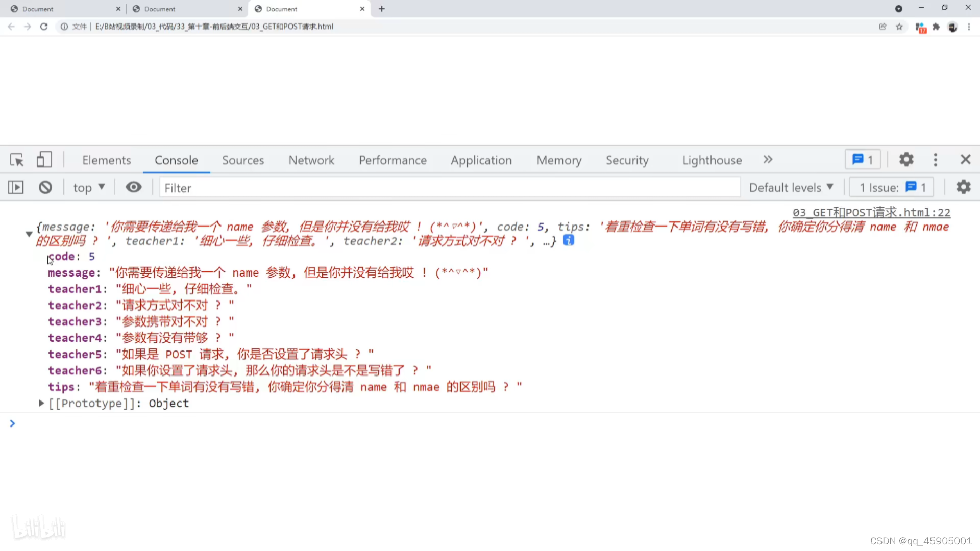This screenshot has width=980, height=551.
Task: Click the info icon beside the logged object
Action: click(x=568, y=240)
